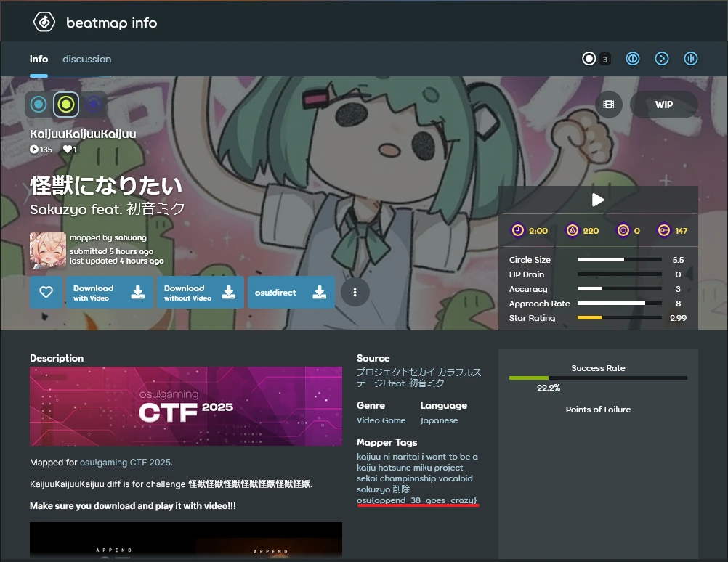The image size is (728, 562).
Task: Select the first blue difficulty circle
Action: [x=39, y=105]
